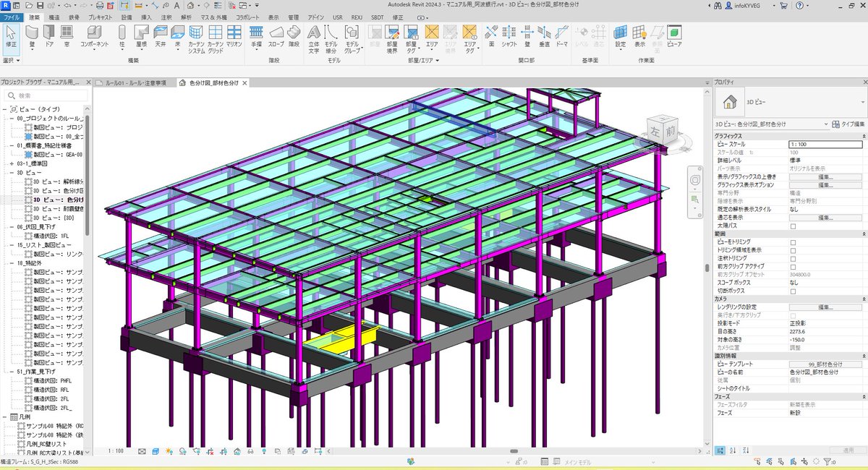Viewport: 868px width, 470px height.
Task: Enable the 太陽パス checkbox
Action: [793, 226]
